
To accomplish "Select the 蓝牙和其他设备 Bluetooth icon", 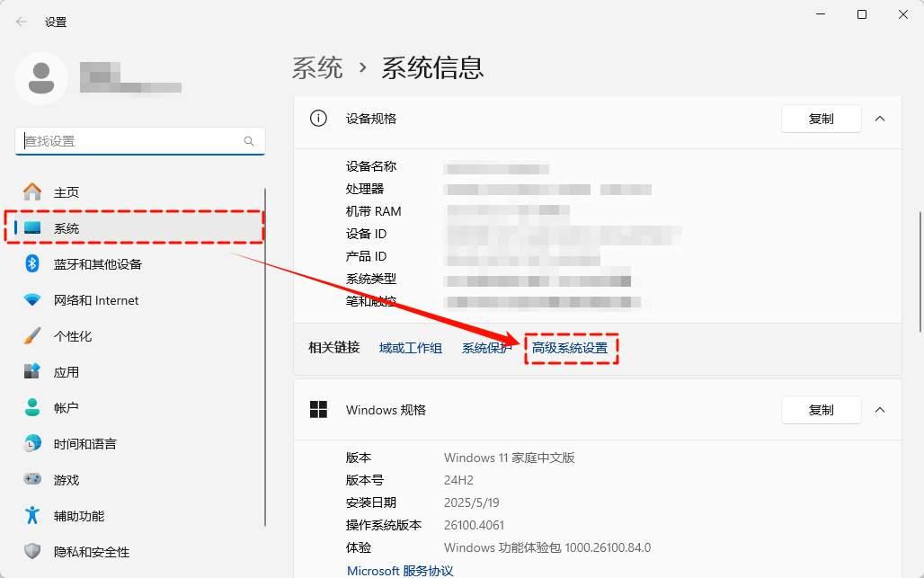I will pyautogui.click(x=32, y=264).
